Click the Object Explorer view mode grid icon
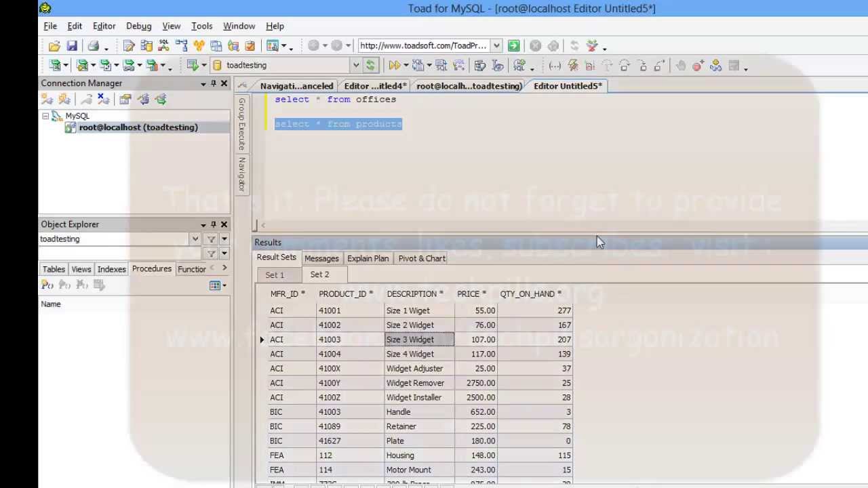 click(215, 285)
